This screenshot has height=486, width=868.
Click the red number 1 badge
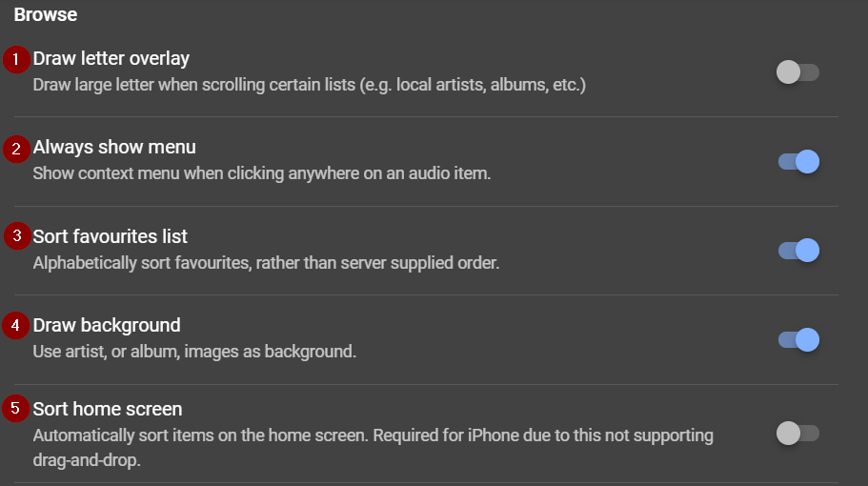point(16,59)
